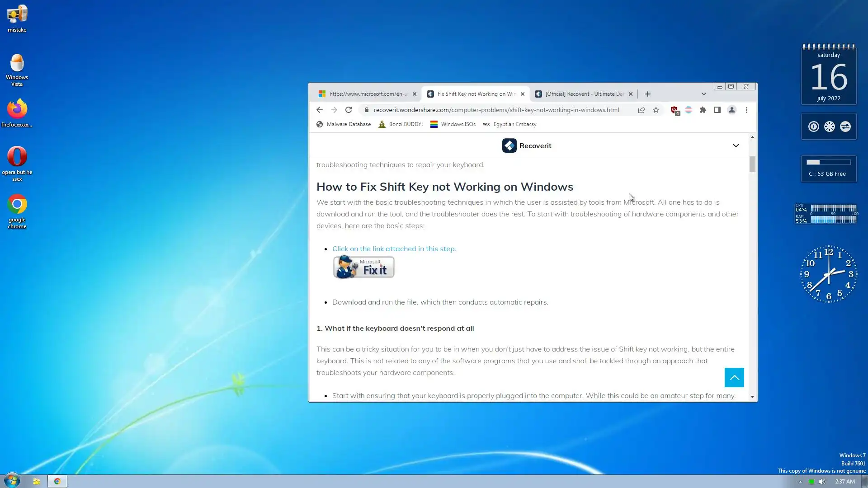868x488 pixels.
Task: Go back with the back arrow
Action: pos(319,110)
